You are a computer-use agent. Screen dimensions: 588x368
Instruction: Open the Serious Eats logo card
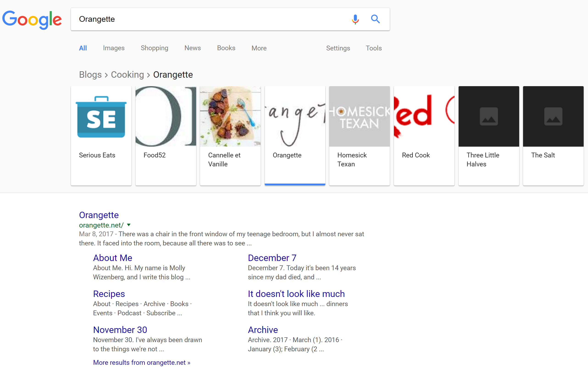[x=101, y=117]
